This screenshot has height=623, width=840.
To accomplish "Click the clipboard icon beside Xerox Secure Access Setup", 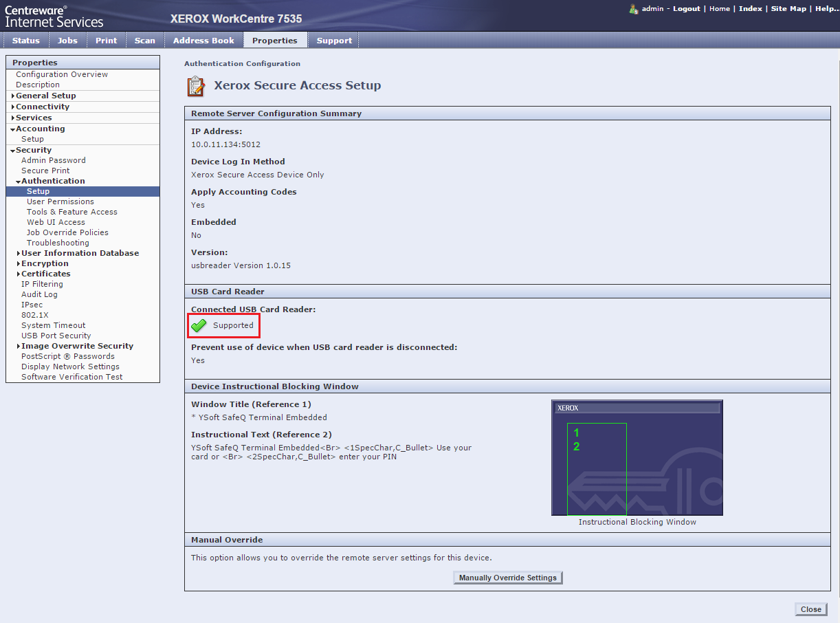I will [x=196, y=87].
